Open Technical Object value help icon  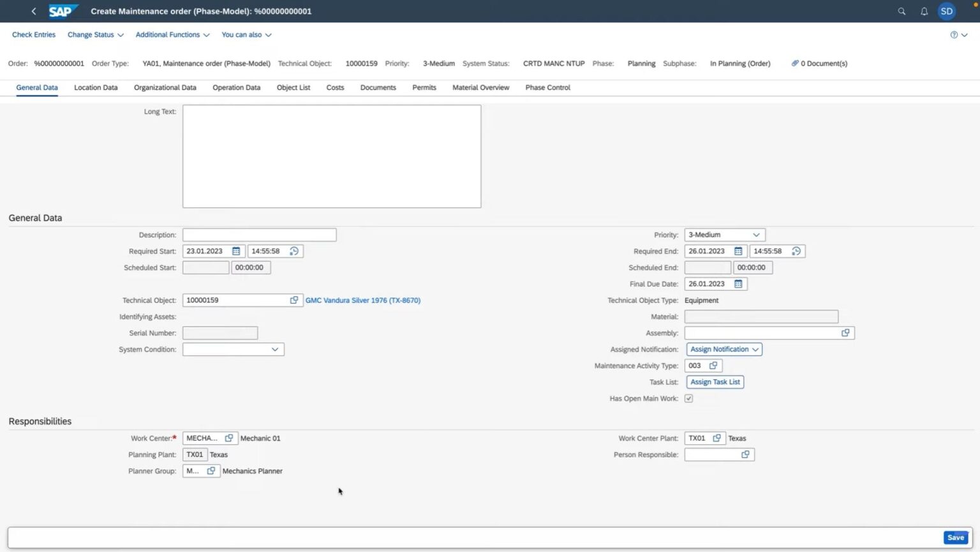point(294,301)
